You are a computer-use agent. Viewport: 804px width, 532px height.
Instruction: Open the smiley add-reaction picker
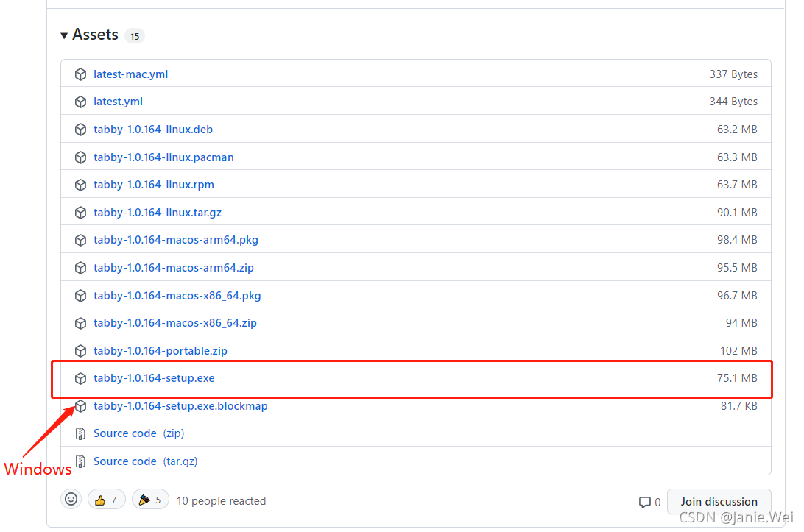(71, 499)
